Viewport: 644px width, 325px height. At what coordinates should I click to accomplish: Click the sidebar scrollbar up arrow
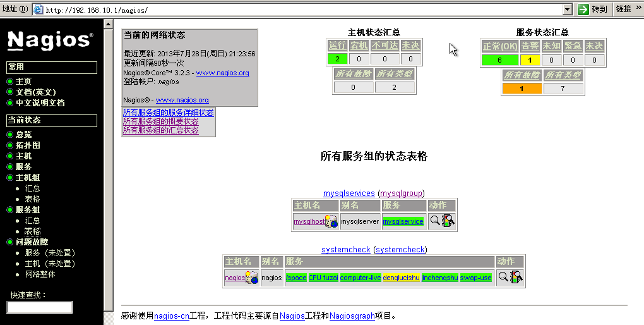[x=109, y=24]
